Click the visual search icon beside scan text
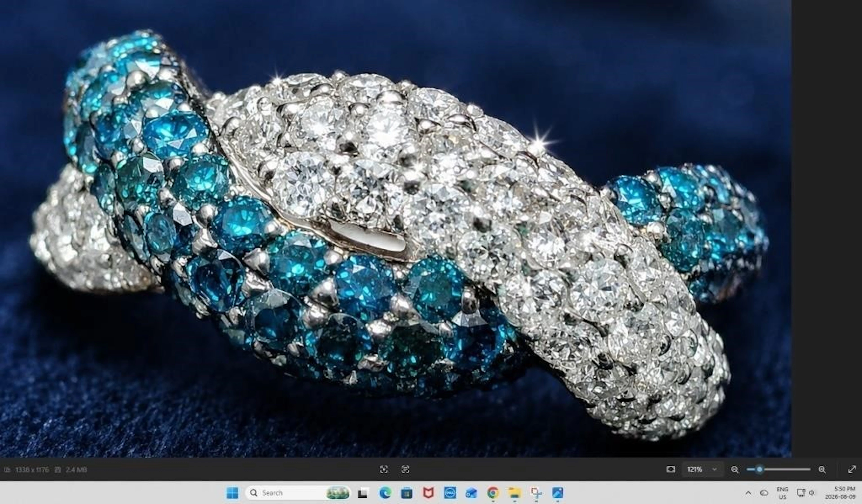Viewport: 862px width, 504px height. coord(384,469)
